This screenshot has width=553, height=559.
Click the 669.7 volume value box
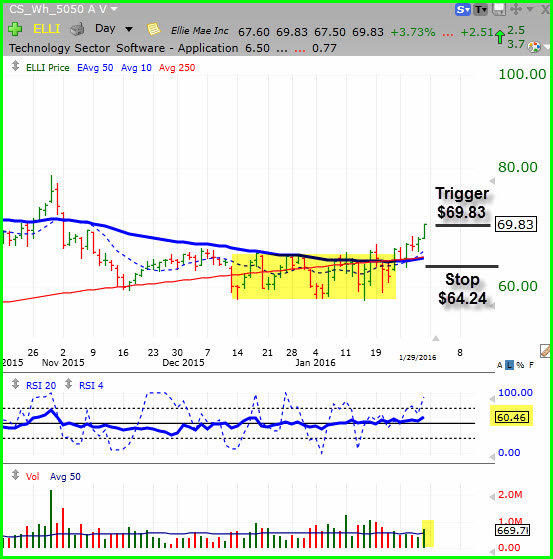coord(513,530)
